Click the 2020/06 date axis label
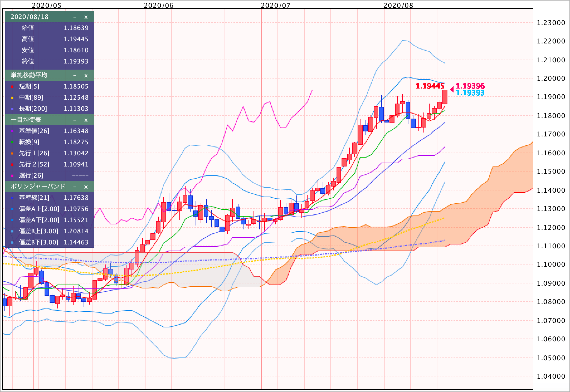The height and width of the screenshot is (392, 570). [x=159, y=5]
